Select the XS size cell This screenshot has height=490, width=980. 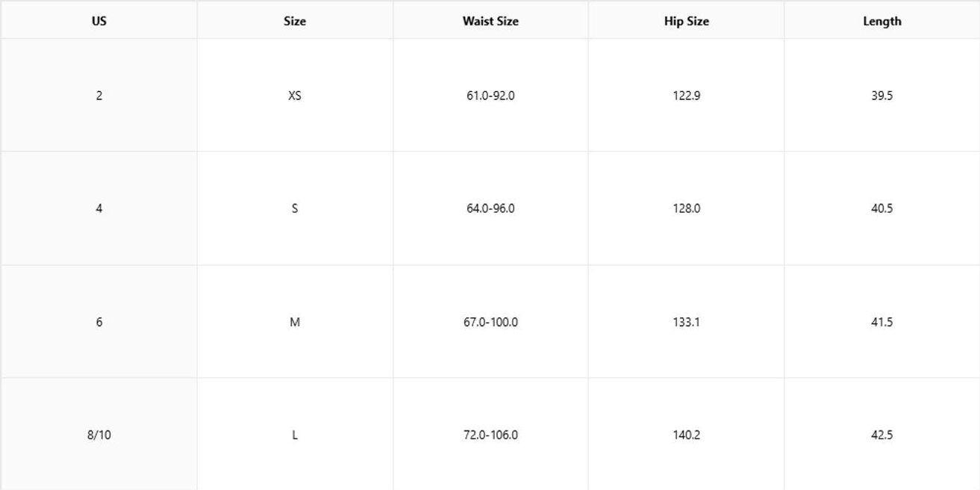295,96
